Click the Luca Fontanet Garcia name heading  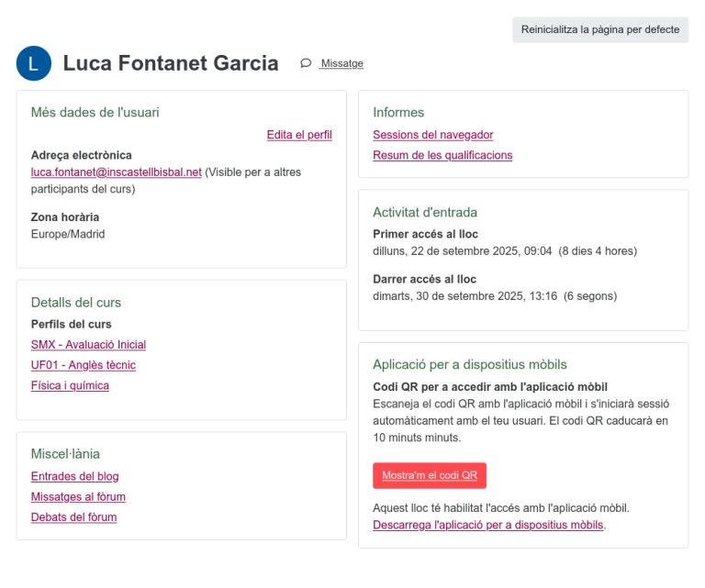tap(171, 63)
